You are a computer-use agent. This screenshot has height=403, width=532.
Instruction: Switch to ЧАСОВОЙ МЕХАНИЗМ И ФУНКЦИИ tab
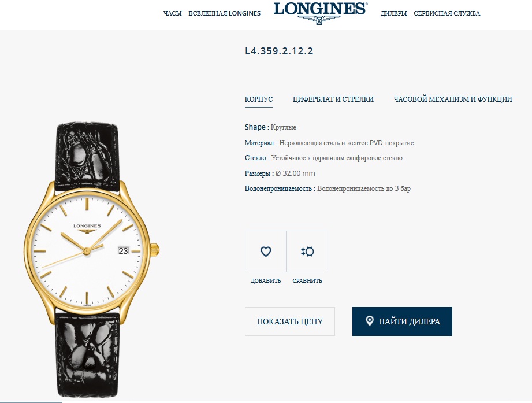tap(453, 99)
